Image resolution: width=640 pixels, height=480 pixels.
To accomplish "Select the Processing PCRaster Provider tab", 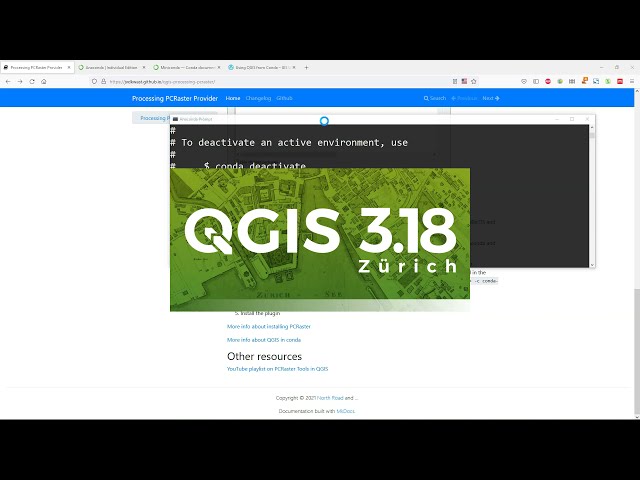I will [x=37, y=67].
